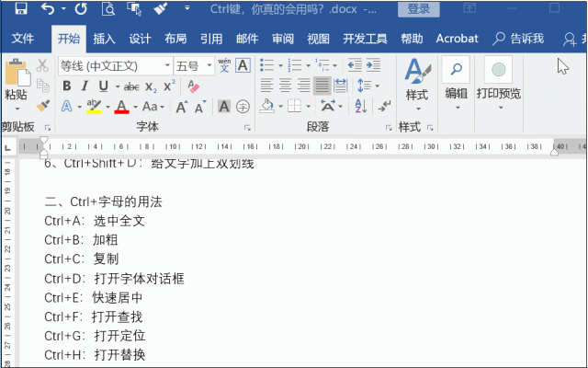This screenshot has height=368, width=588.
Task: Toggle Bold formatting
Action: [x=67, y=86]
